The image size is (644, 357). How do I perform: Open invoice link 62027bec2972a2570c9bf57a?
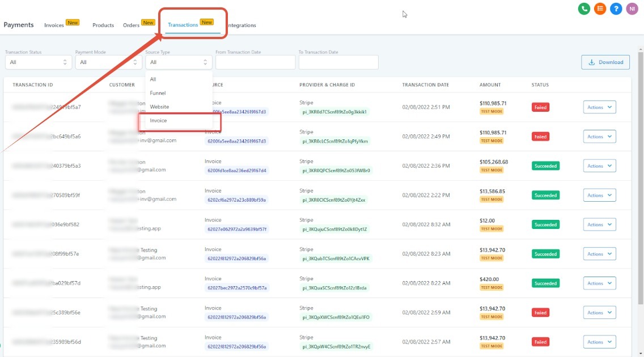[x=236, y=288]
